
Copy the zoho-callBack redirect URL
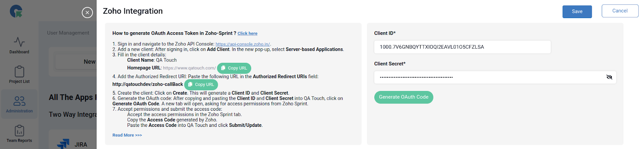pos(201,85)
